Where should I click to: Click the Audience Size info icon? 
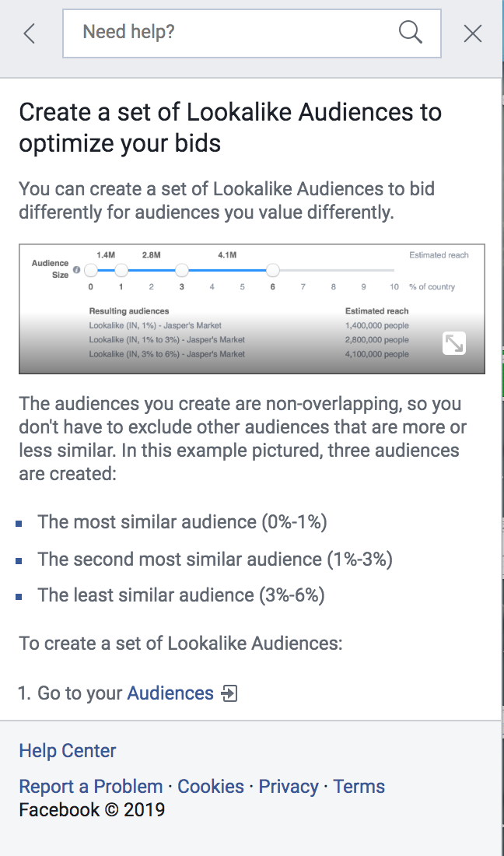[x=77, y=270]
